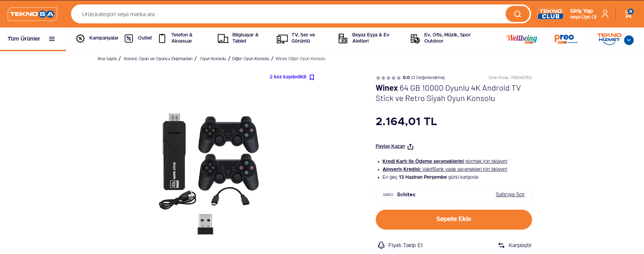The height and width of the screenshot is (254, 644).
Task: Expand the Tüm Ürünler hamburger menu
Action: click(x=52, y=39)
